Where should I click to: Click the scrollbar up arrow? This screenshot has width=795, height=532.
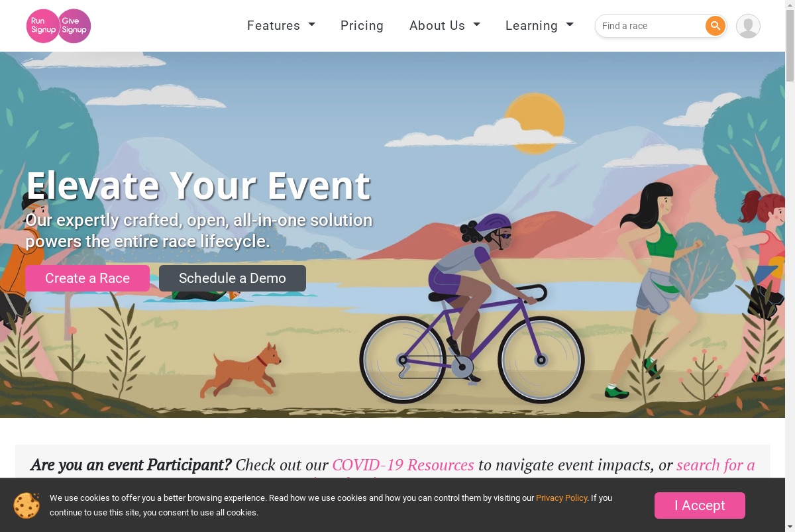(x=790, y=5)
